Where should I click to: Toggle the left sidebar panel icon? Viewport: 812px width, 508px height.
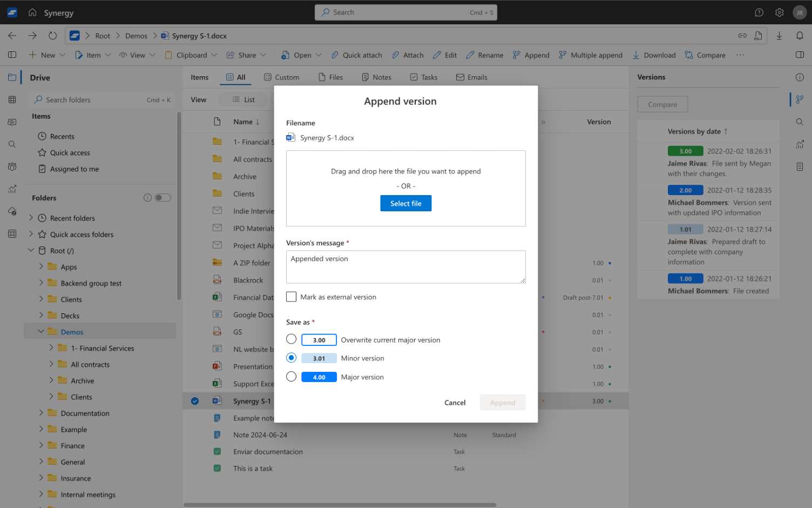tap(12, 55)
